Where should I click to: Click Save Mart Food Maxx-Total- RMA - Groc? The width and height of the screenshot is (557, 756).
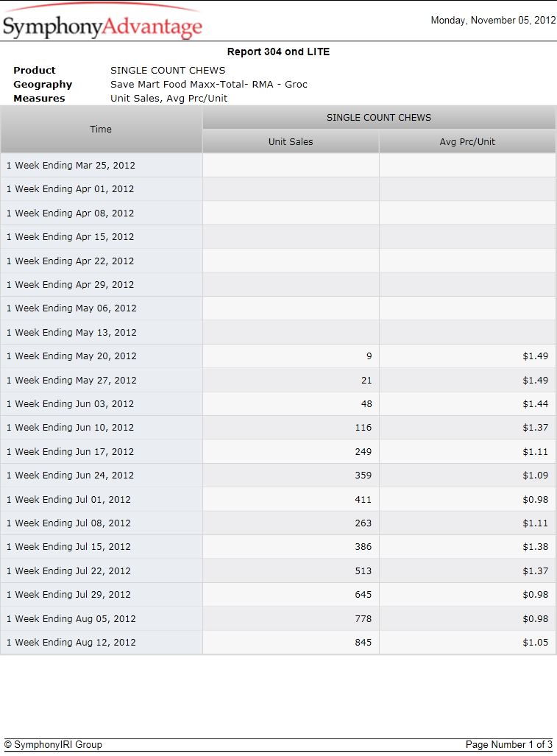[209, 85]
